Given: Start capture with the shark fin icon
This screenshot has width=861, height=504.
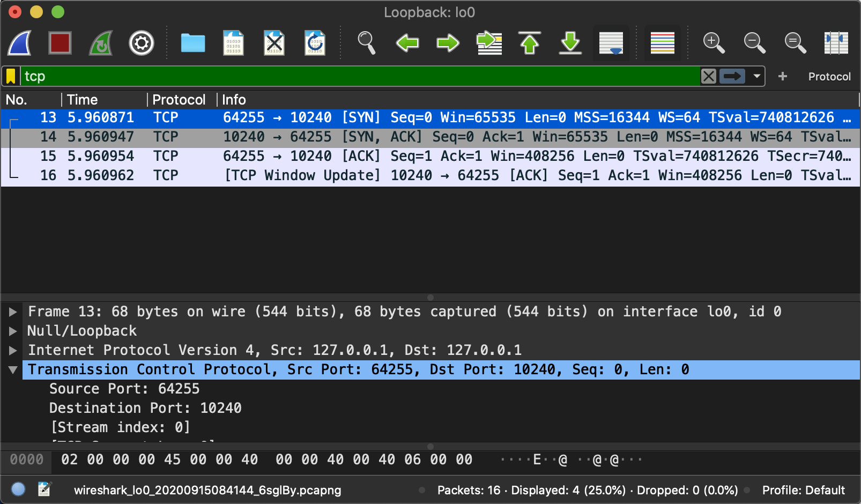Looking at the screenshot, I should coord(20,43).
